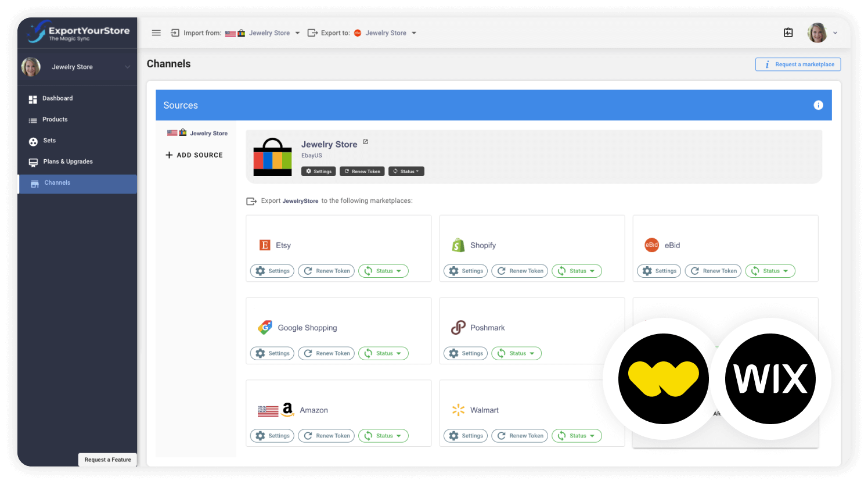Screen dimensions: 868x484
Task: Click the Request a marketplace button
Action: [x=798, y=64]
